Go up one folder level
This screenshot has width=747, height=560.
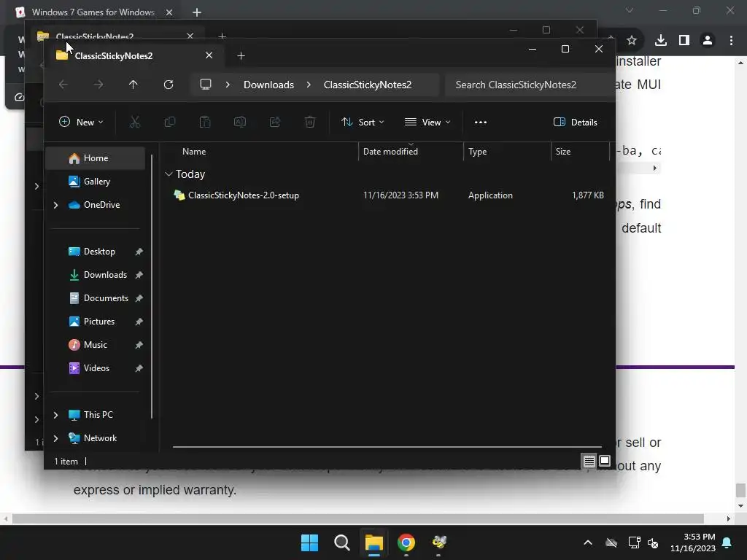coord(133,85)
